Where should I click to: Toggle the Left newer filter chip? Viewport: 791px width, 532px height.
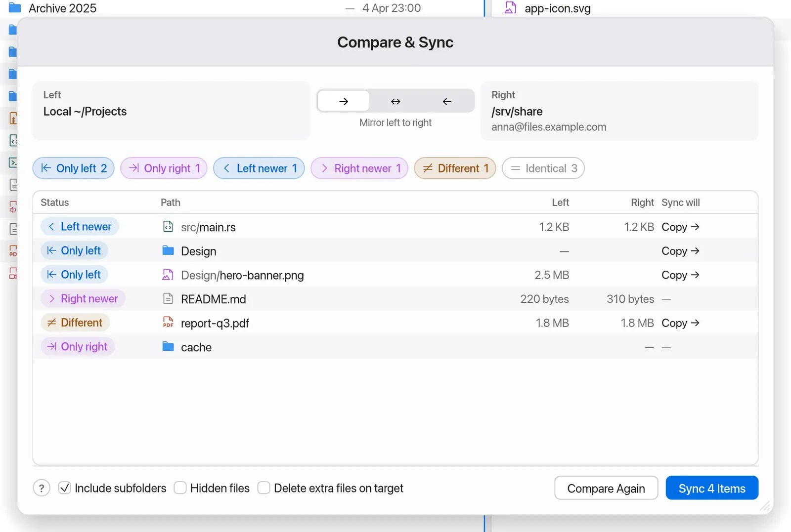[259, 168]
